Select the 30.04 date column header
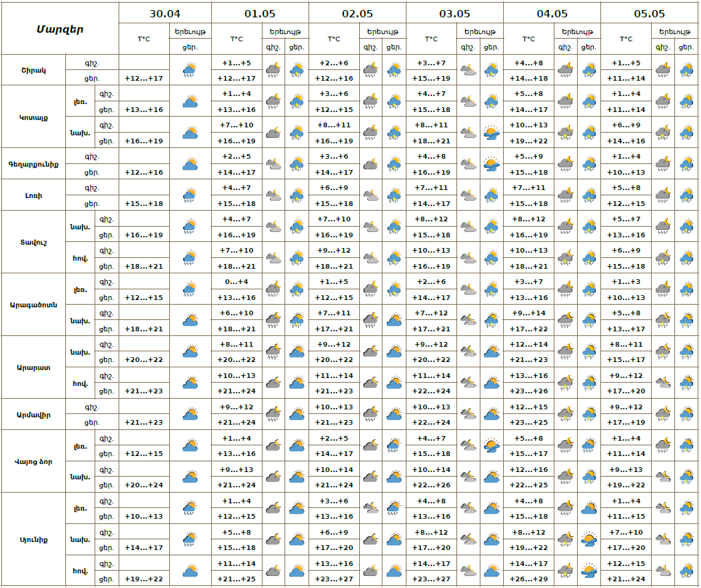Screen dimensions: 701x588 click(165, 13)
